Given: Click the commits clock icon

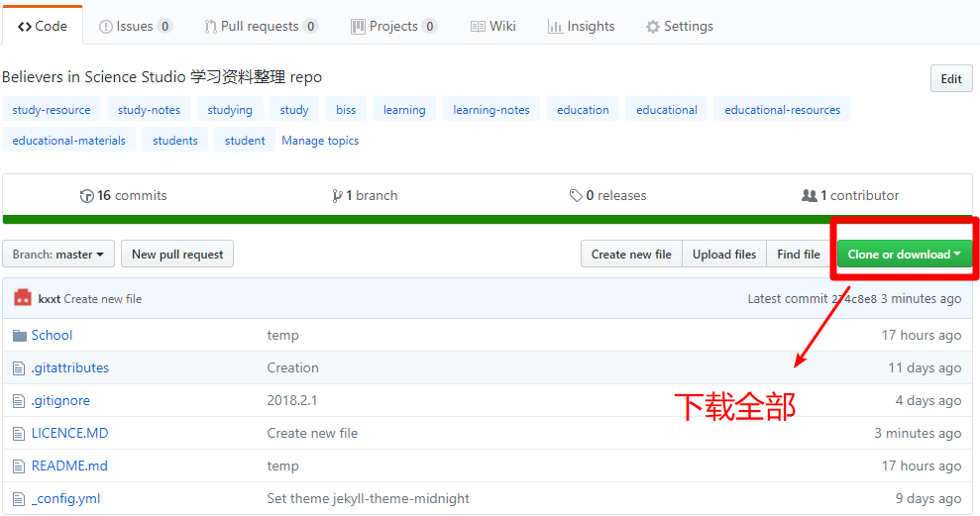Looking at the screenshot, I should 86,196.
